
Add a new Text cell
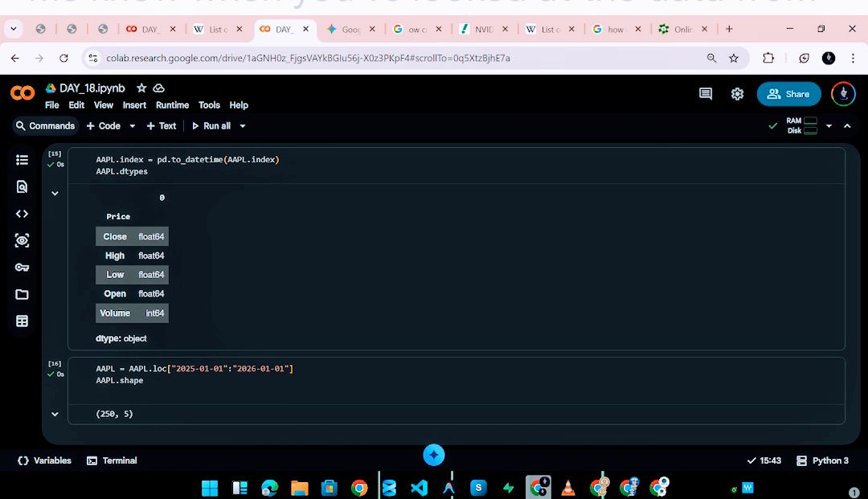(x=161, y=126)
